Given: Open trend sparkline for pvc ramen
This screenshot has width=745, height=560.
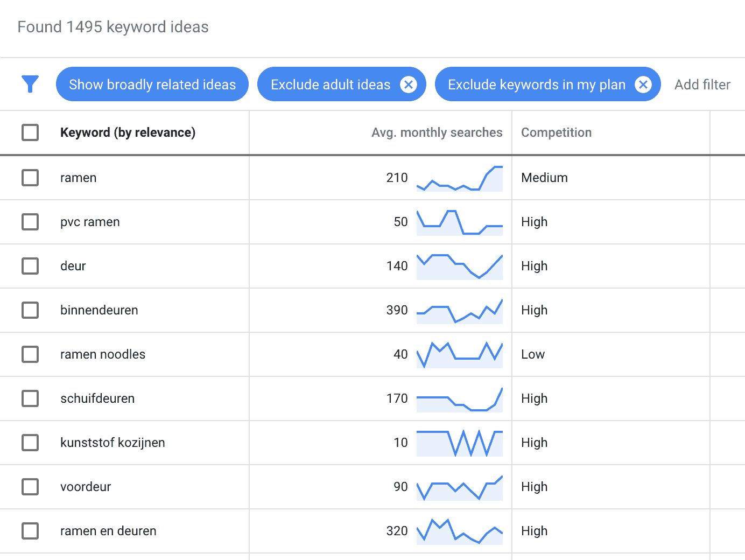Looking at the screenshot, I should (460, 222).
